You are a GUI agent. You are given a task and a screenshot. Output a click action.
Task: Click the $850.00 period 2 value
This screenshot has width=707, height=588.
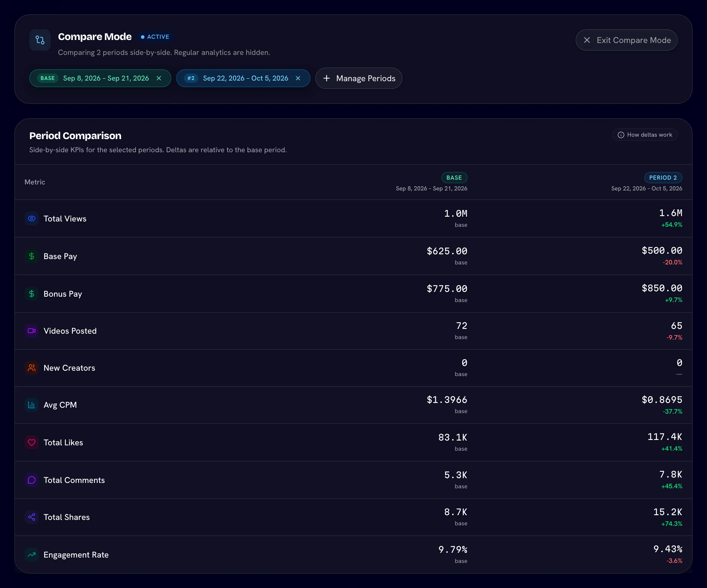coord(662,288)
